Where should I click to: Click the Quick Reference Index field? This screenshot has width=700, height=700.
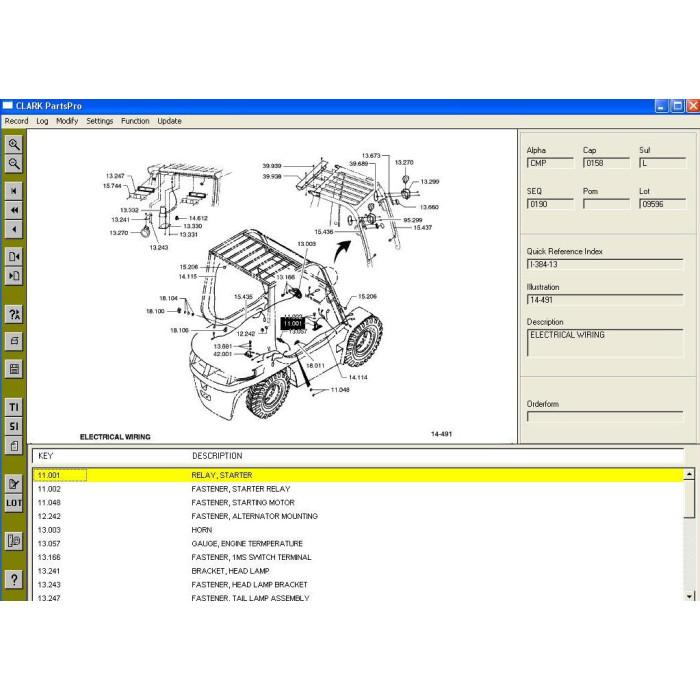(605, 264)
